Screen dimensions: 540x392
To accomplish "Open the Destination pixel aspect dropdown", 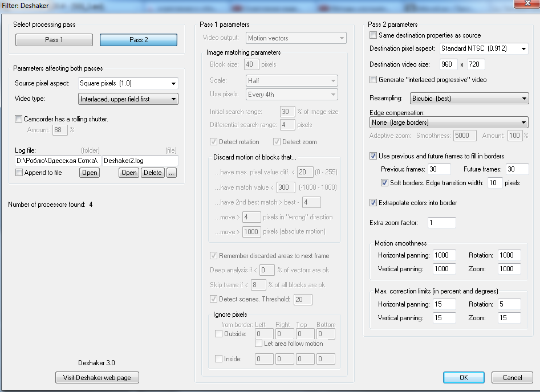I will [484, 48].
